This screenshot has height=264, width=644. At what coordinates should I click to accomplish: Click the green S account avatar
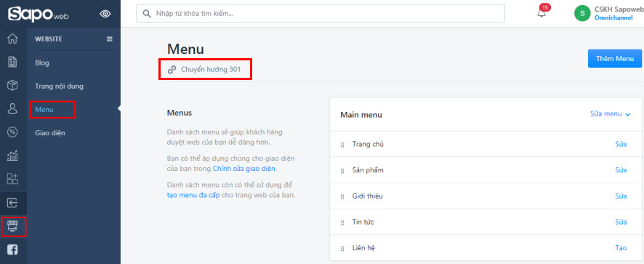click(582, 13)
